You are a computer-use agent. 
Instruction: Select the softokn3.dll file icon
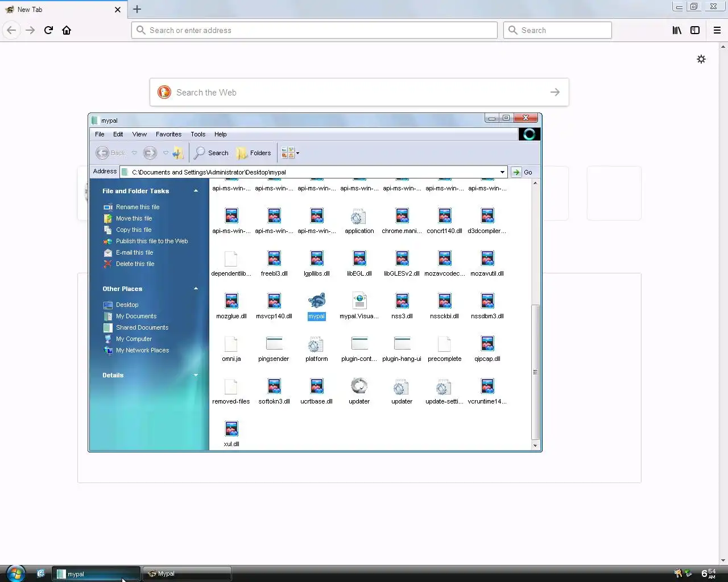coord(274,386)
